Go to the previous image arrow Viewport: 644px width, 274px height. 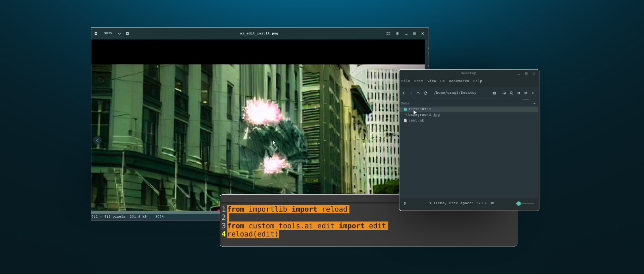pos(97,140)
